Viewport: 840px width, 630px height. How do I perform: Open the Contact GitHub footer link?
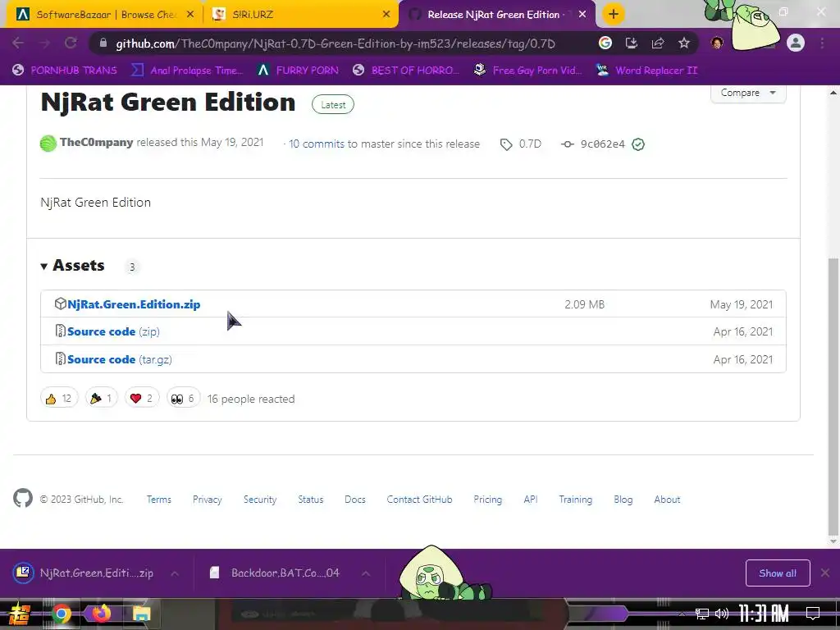click(x=419, y=500)
